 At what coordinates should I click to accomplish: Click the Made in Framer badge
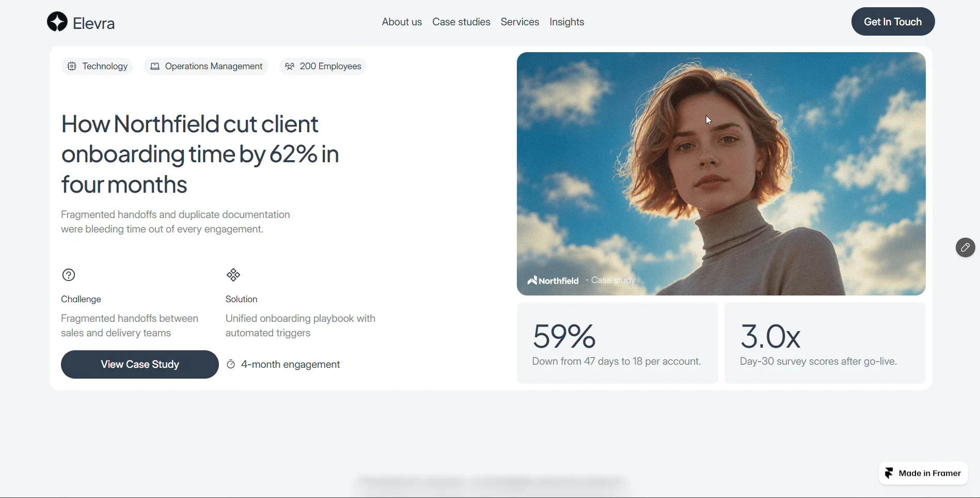923,473
